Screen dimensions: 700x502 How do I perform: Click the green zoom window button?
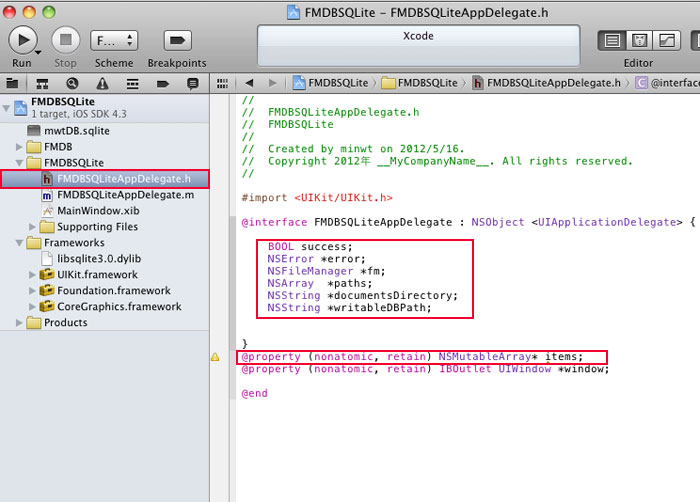point(49,12)
